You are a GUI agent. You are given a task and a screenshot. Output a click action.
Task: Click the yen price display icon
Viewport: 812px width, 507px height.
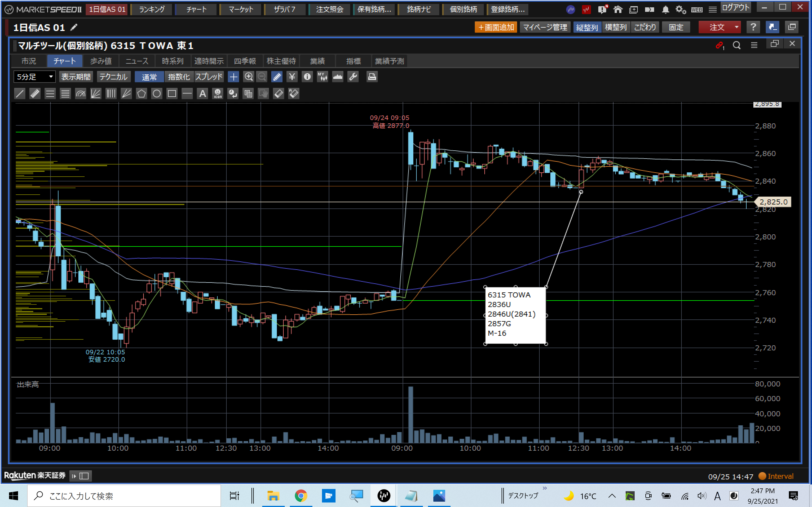coord(292,77)
